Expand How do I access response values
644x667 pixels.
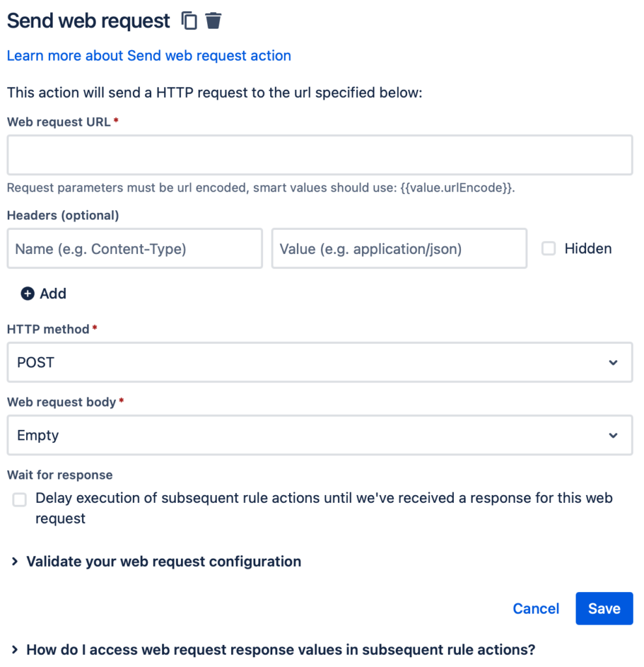[281, 649]
